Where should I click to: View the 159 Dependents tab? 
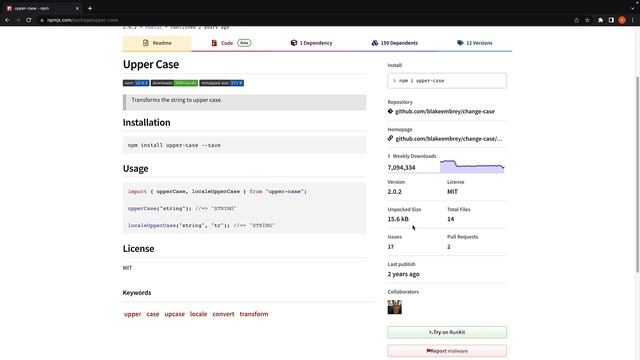point(395,43)
